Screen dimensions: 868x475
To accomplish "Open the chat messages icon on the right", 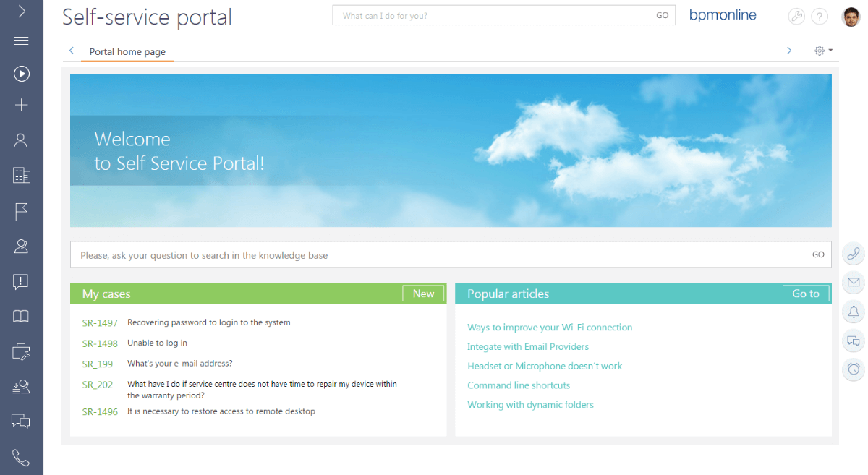I will click(x=853, y=341).
